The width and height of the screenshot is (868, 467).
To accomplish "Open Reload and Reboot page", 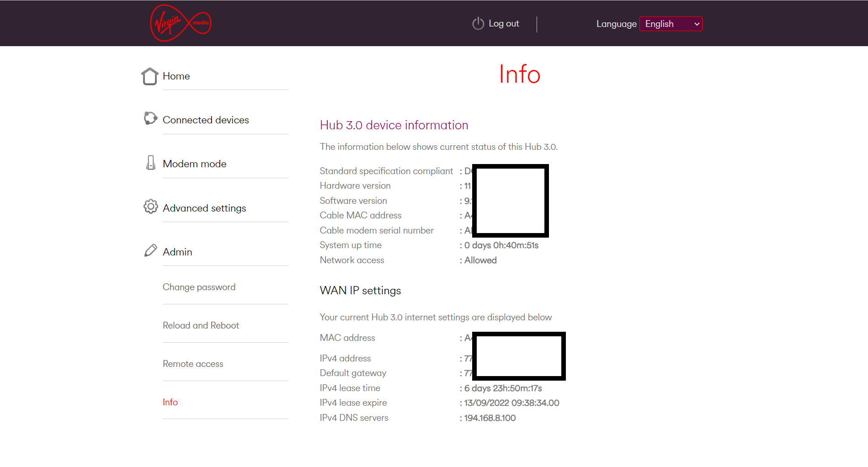I will (201, 326).
